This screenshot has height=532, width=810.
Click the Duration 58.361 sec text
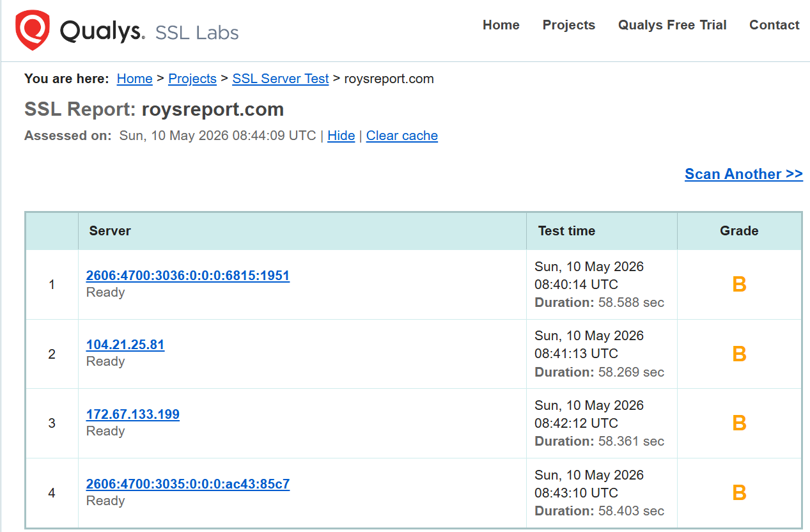[x=600, y=441]
